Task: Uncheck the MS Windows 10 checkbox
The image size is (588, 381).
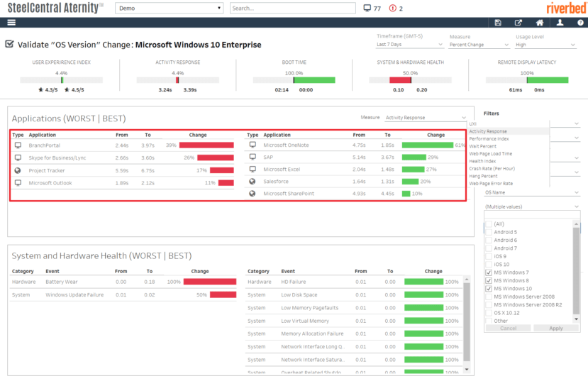Action: [489, 289]
